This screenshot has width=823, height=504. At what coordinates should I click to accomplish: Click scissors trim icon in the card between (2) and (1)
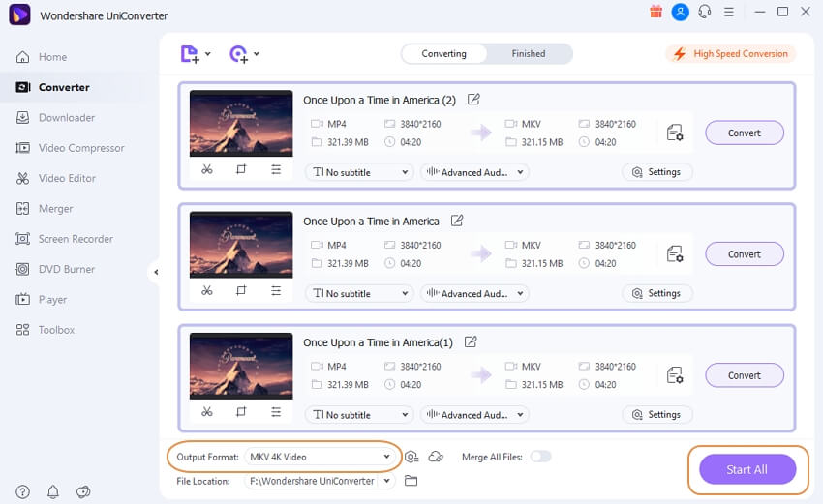coord(207,290)
